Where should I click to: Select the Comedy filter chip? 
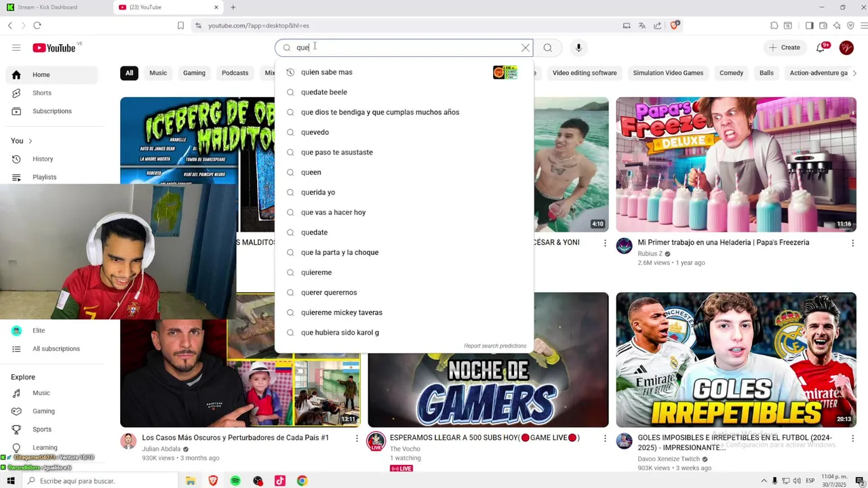point(731,73)
